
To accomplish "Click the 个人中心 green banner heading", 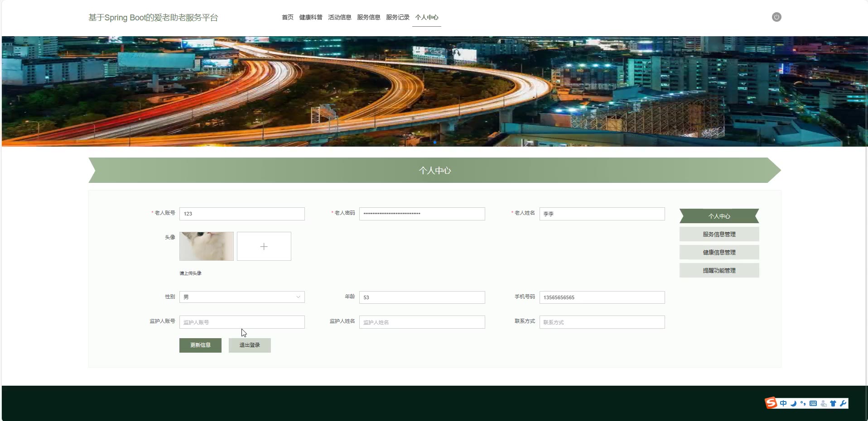I will click(x=434, y=170).
